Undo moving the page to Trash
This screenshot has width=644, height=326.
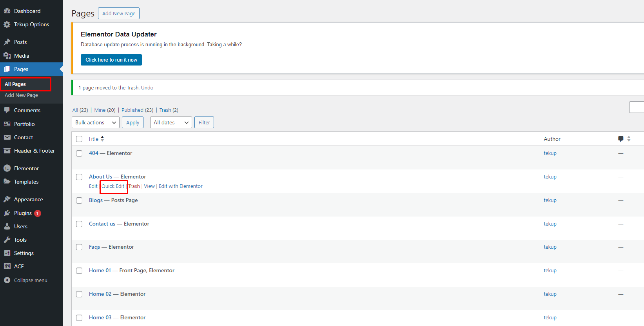pos(147,87)
